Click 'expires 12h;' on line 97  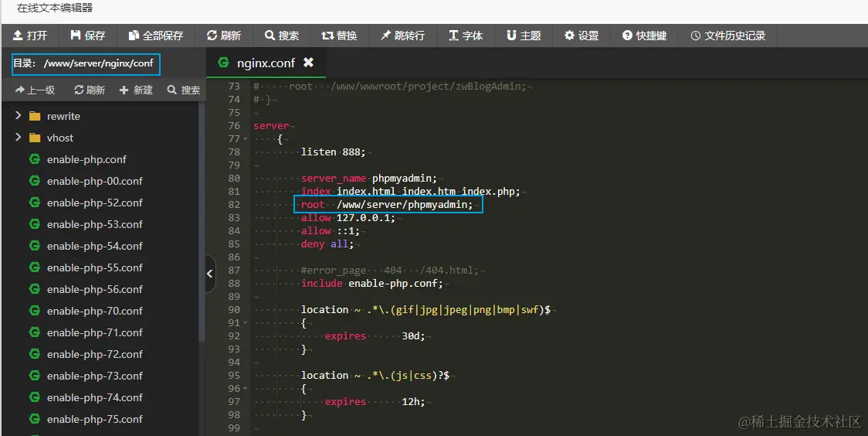[375, 402]
